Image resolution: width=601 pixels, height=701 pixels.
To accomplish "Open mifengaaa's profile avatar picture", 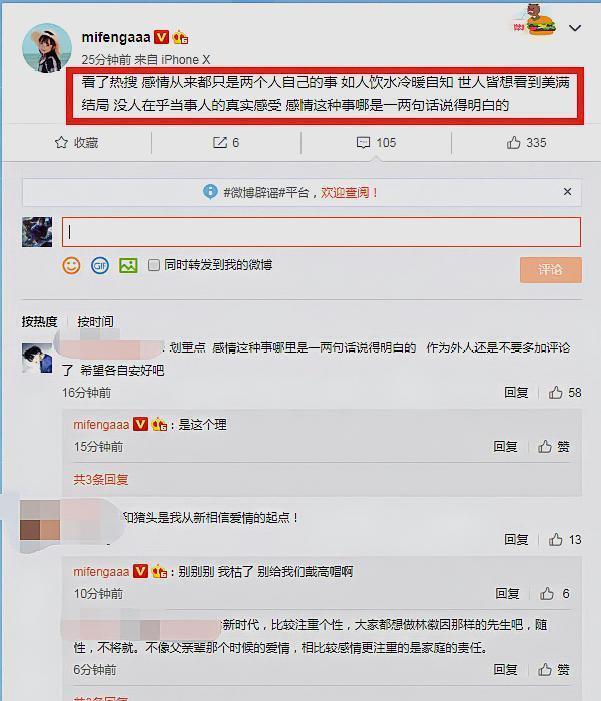I will 47,48.
